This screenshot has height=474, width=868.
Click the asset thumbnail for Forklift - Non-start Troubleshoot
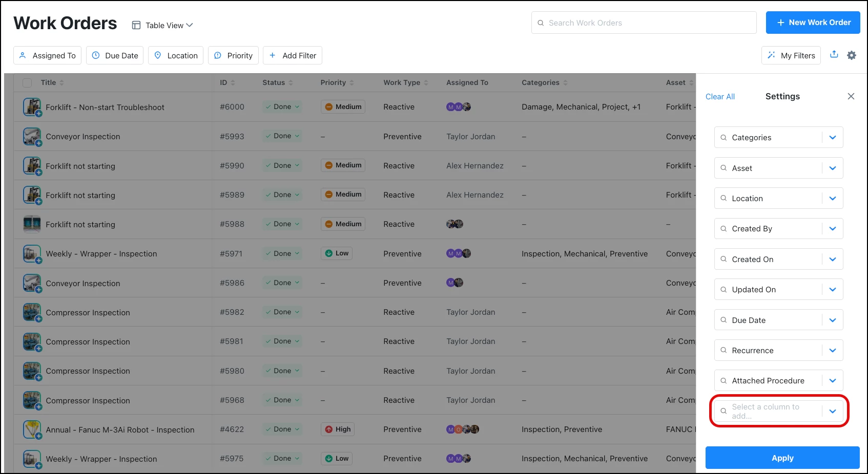point(32,107)
